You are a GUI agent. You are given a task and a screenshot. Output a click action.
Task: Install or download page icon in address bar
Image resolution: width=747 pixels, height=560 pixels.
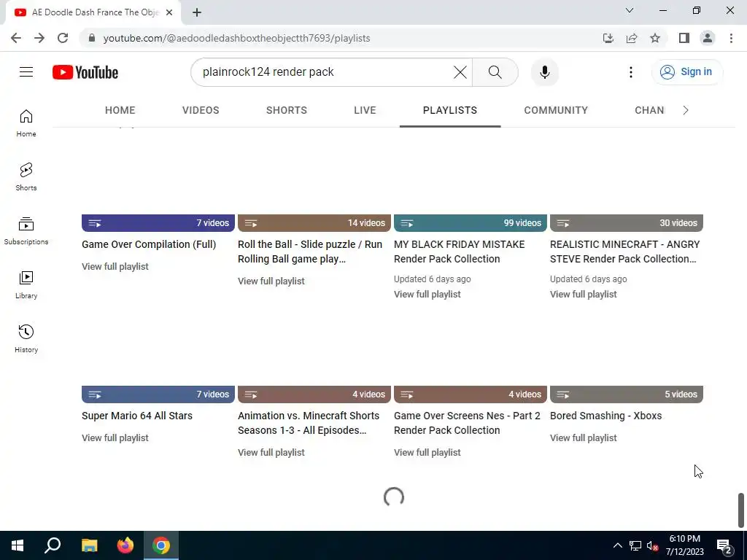click(608, 38)
